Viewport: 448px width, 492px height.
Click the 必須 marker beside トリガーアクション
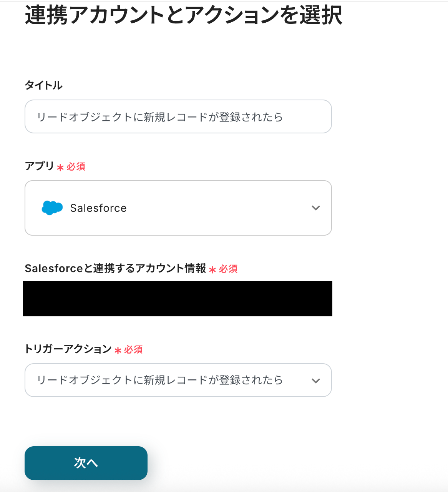point(133,350)
